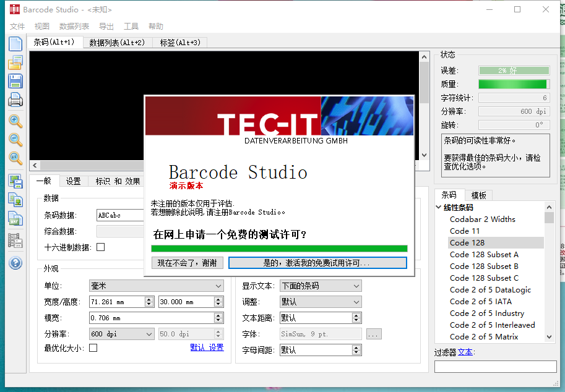Click 是的，激活我的免费试用许可 button
Image resolution: width=565 pixels, height=392 pixels.
317,262
